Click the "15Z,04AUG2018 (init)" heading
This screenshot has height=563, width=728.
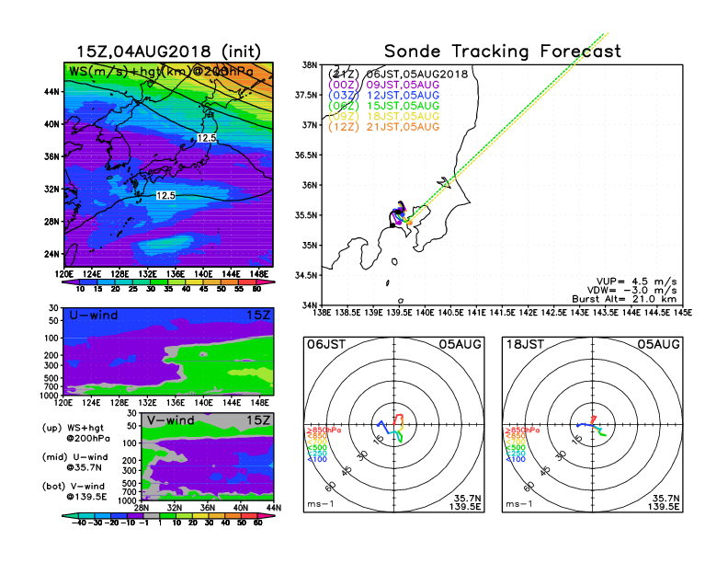[168, 52]
